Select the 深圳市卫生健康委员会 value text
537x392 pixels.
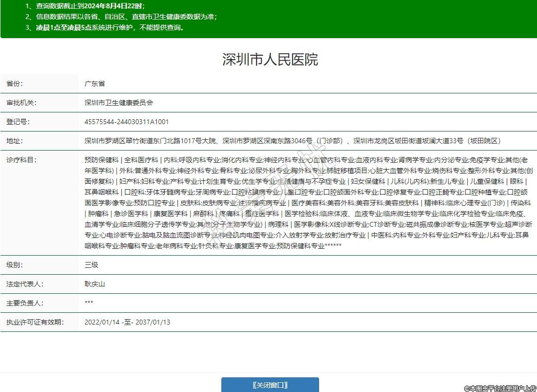[119, 103]
